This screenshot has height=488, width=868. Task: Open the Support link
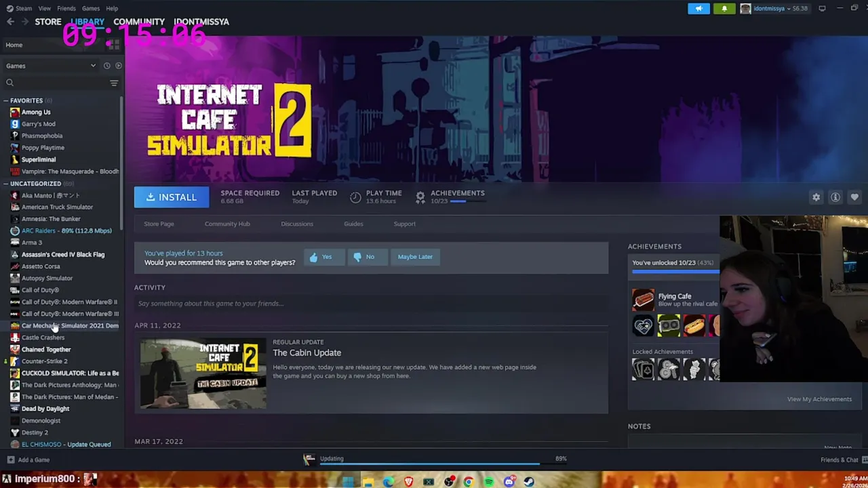(x=405, y=224)
